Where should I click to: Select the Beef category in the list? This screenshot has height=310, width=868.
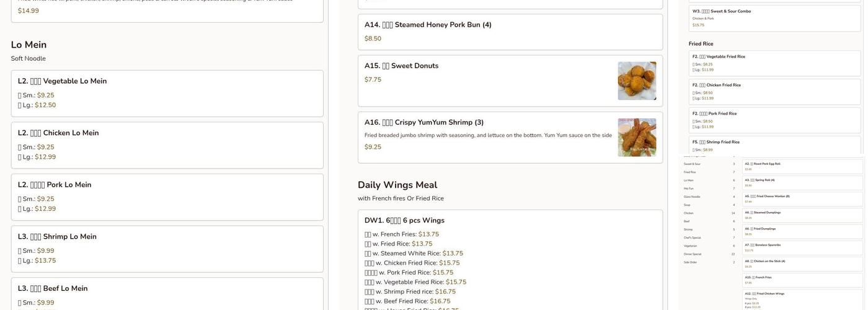pyautogui.click(x=686, y=221)
